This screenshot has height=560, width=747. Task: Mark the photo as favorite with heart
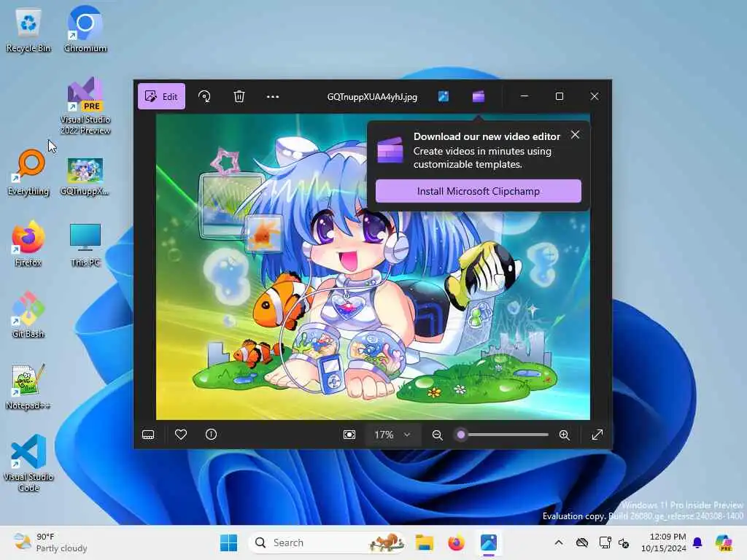pyautogui.click(x=181, y=435)
